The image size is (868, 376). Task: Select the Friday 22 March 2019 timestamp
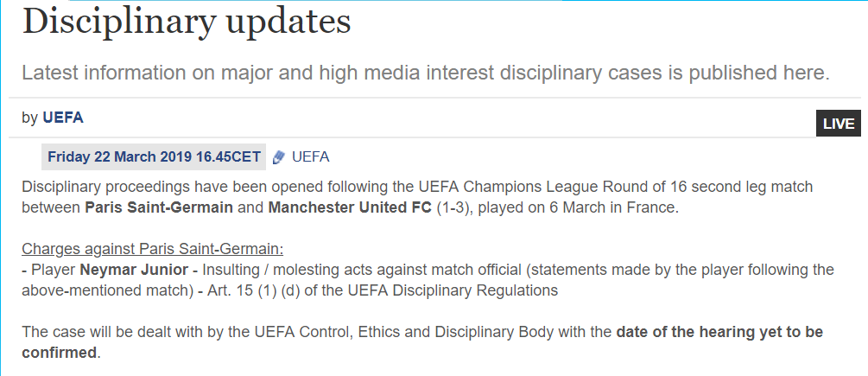click(154, 157)
